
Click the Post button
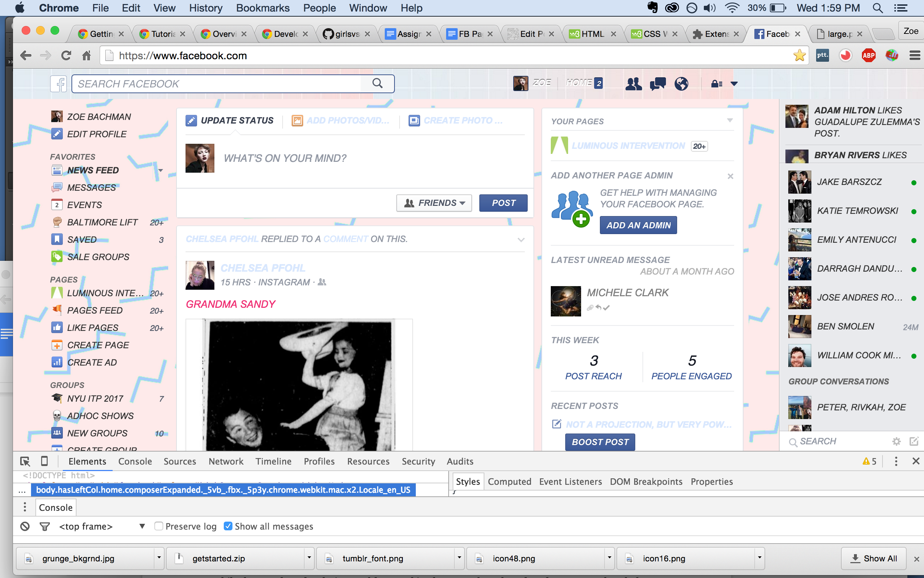point(503,203)
